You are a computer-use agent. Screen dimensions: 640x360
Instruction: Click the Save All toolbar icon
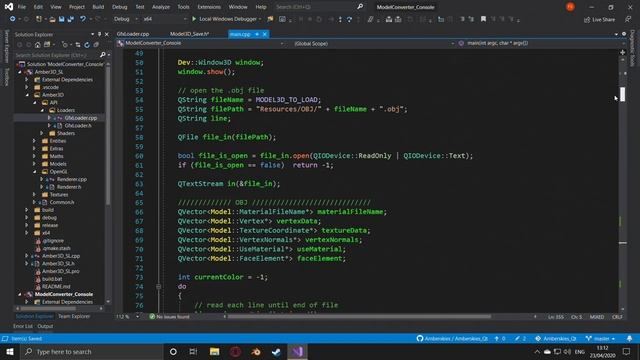71,19
